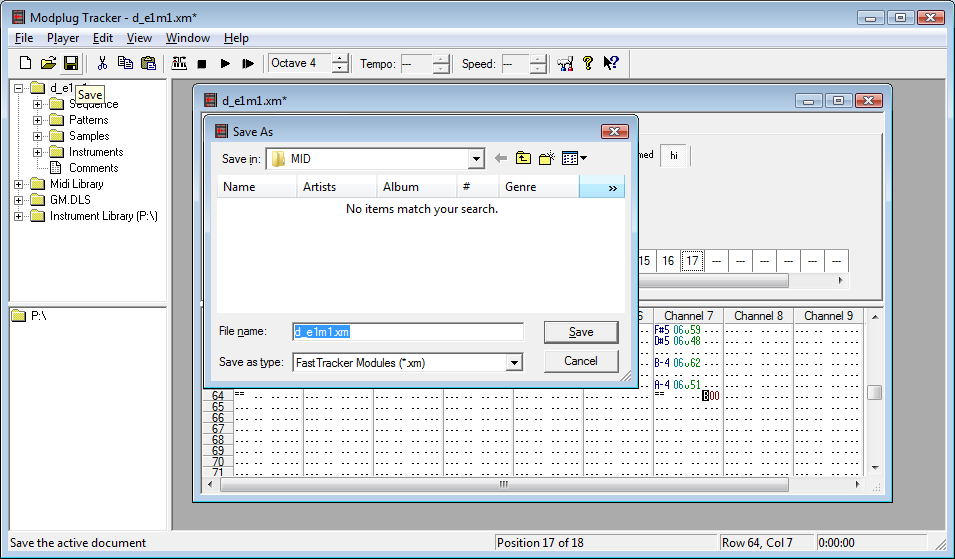
Task: Sort by the Genre column header
Action: coord(538,187)
